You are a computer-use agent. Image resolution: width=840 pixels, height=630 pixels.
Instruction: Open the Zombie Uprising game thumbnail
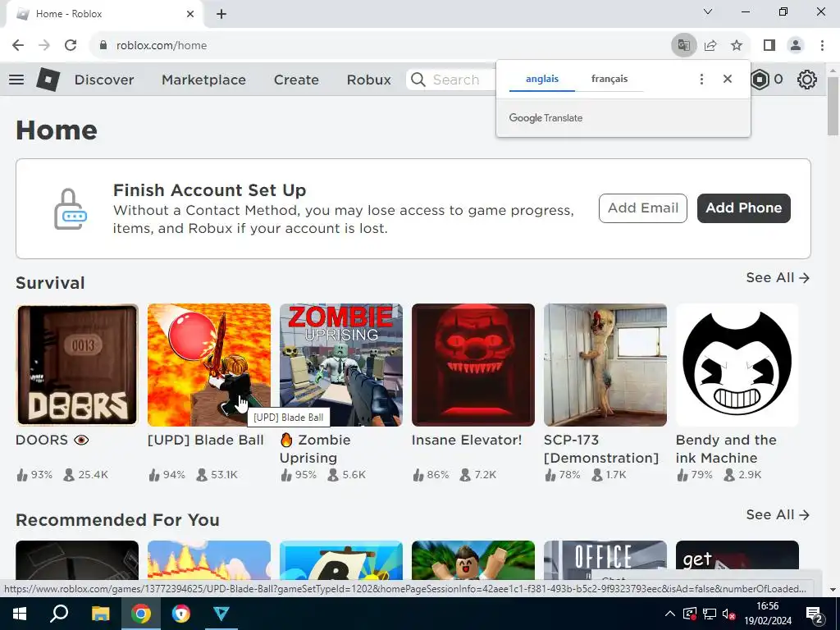pyautogui.click(x=340, y=365)
